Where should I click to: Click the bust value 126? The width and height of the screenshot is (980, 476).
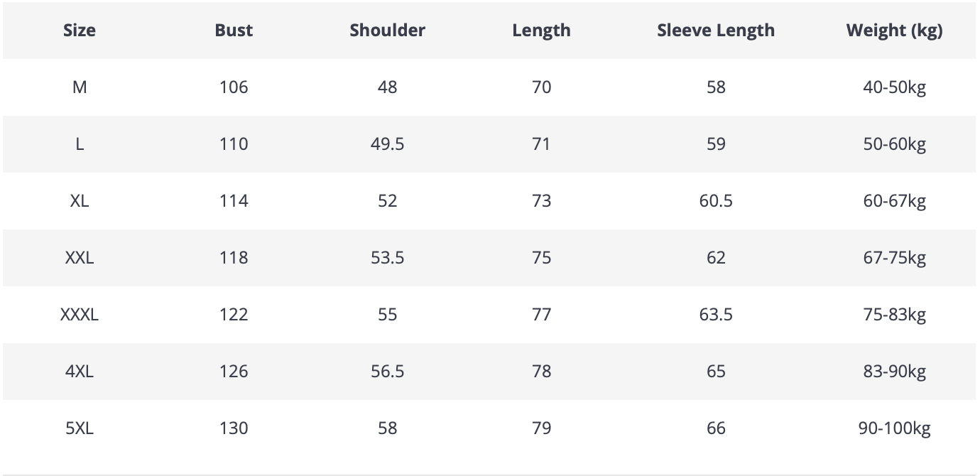click(x=234, y=372)
